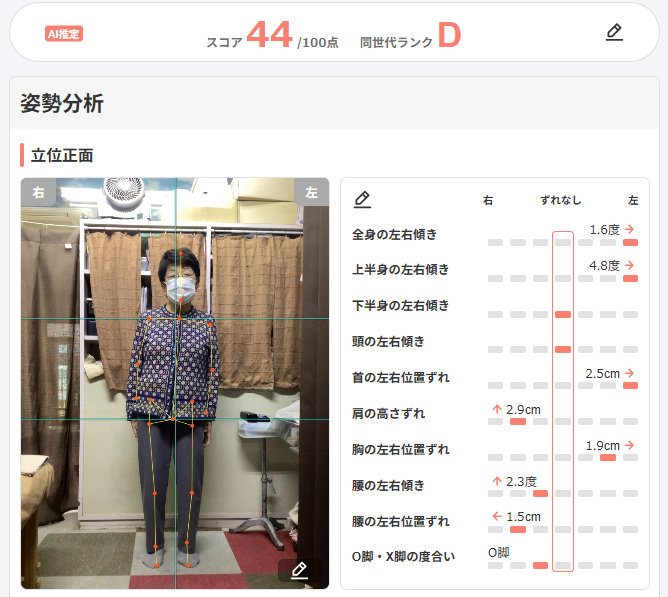Click the right arrow next to 4.8度
Screen dimensions: 668x597
coord(630,265)
